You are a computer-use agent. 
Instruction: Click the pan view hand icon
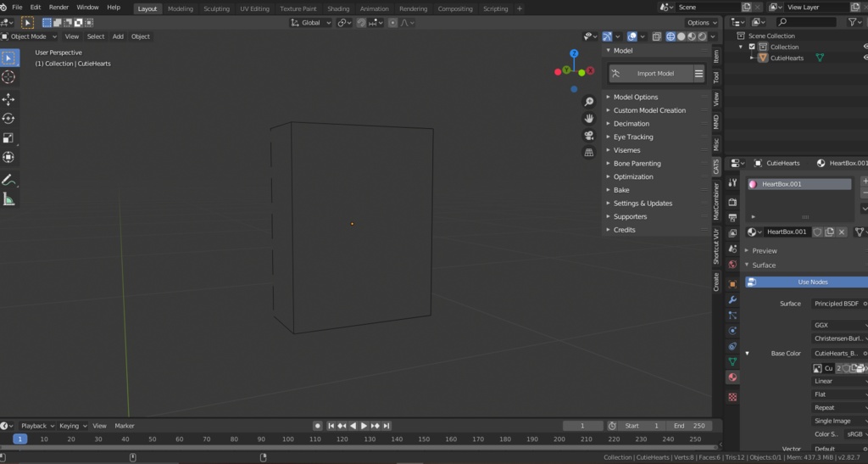click(589, 119)
